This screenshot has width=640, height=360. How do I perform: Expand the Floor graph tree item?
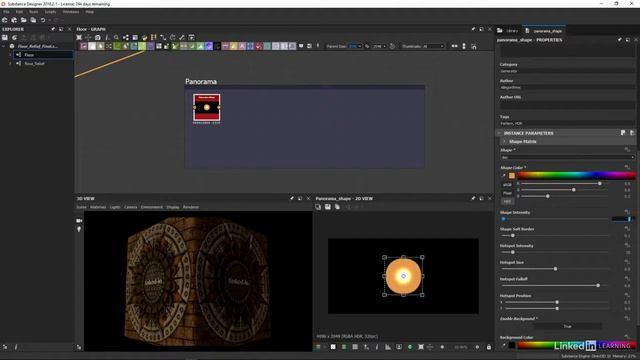pos(10,55)
